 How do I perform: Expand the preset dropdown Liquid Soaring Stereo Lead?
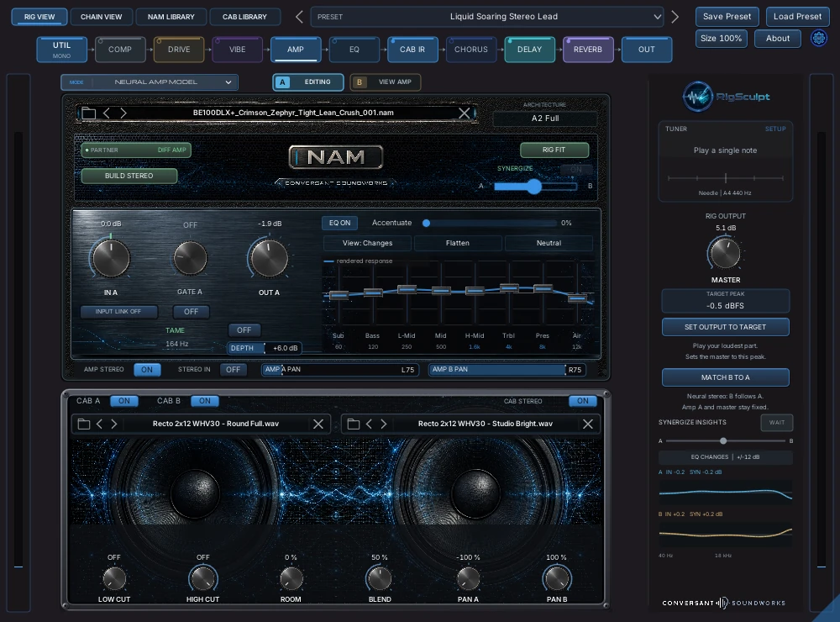(x=487, y=17)
